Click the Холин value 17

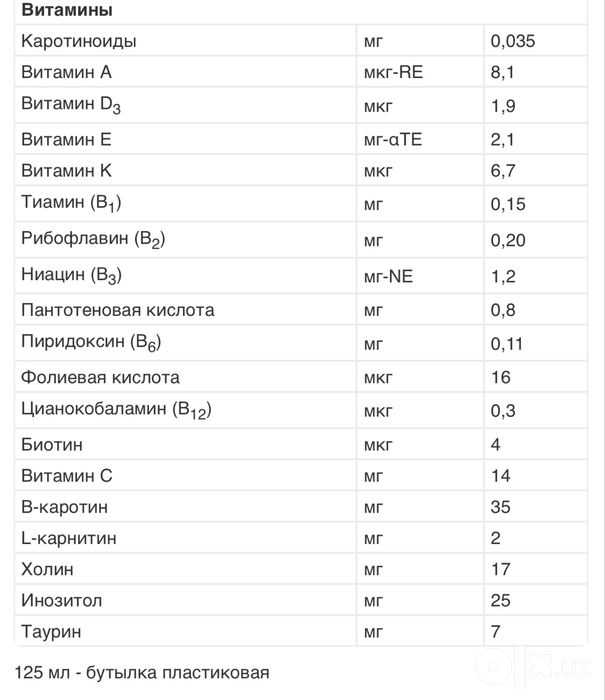(x=501, y=570)
